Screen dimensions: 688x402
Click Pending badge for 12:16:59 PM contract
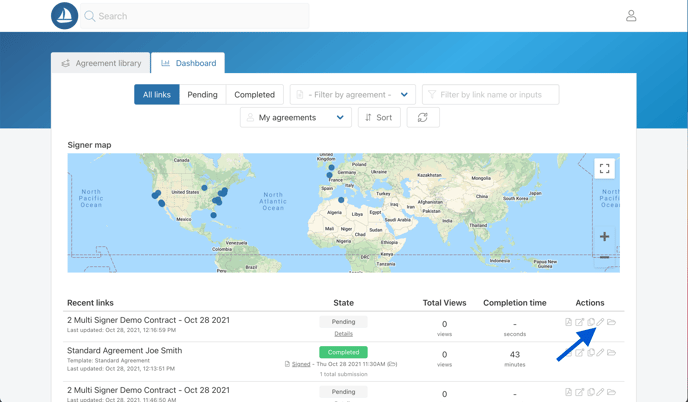pos(344,322)
